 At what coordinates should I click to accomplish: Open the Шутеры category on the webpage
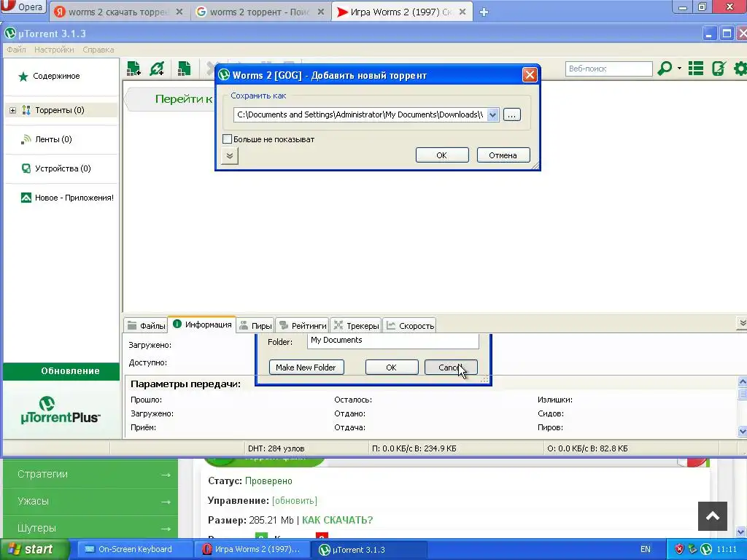[91, 528]
